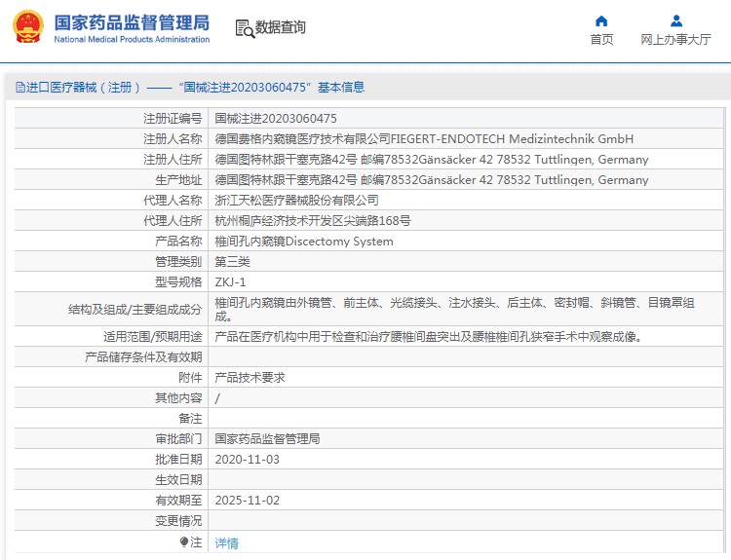Click 国家药品监督管理局 header title

click(x=132, y=22)
